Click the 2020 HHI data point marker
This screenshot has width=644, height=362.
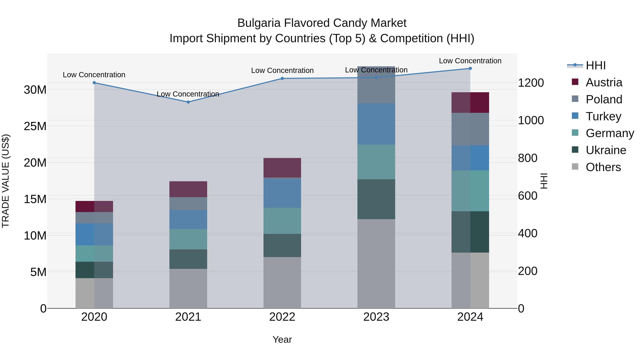(94, 83)
